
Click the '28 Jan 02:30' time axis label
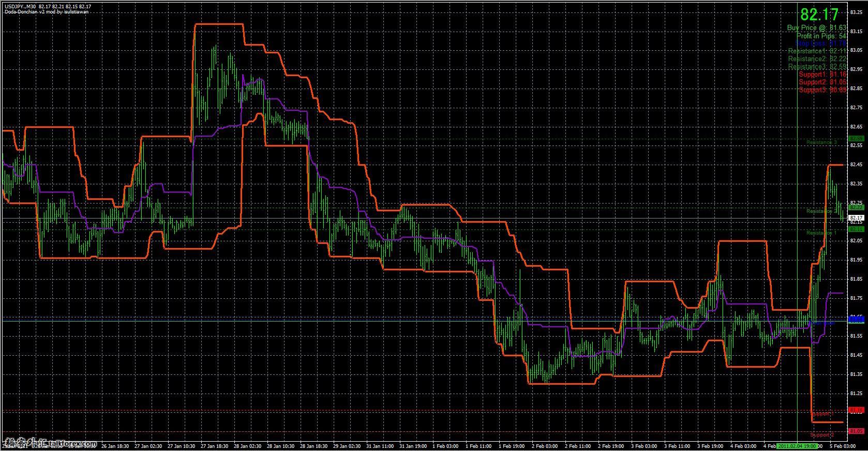pyautogui.click(x=248, y=446)
